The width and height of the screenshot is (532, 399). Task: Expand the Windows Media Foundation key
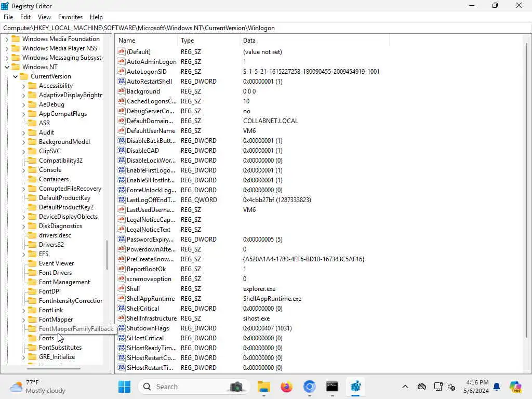click(x=7, y=39)
